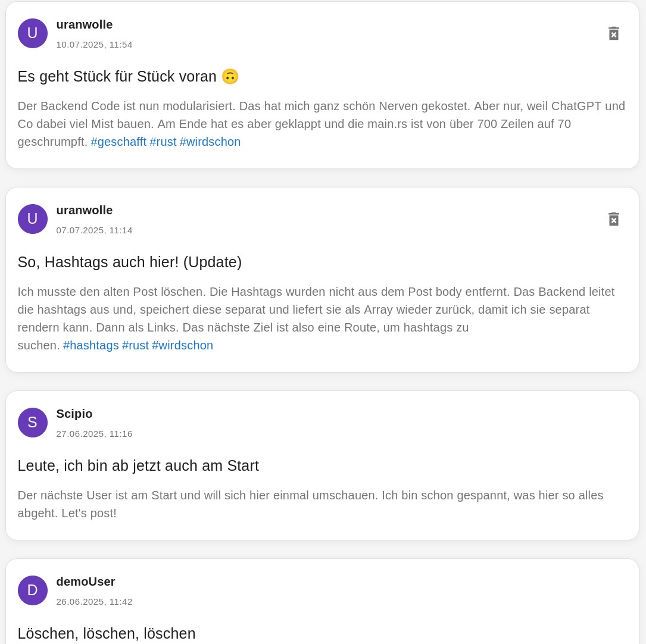Open post 'Leute, ich bin ab jetzt auch am Start'
646x644 pixels.
[x=138, y=465]
